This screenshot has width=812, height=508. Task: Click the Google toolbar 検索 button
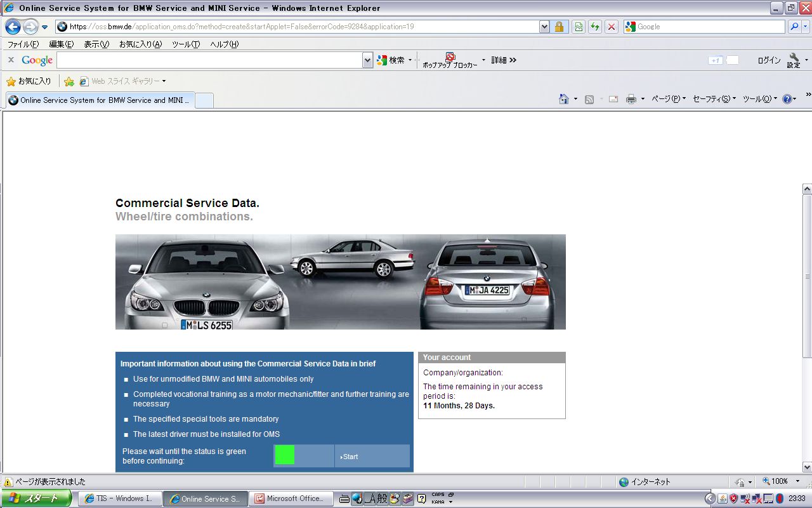coord(391,60)
